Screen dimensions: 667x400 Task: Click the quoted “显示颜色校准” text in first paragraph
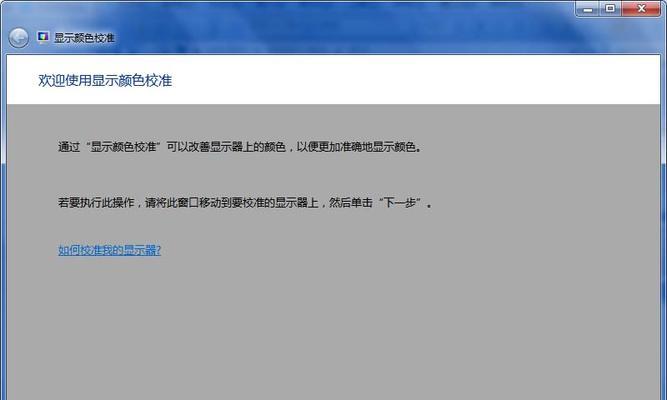coord(124,147)
